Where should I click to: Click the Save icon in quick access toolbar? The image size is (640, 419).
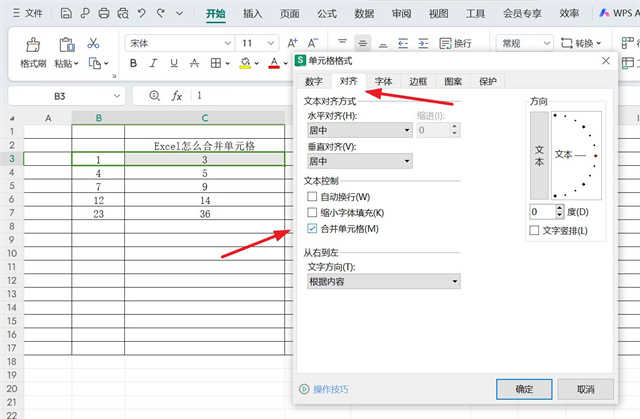tap(66, 13)
